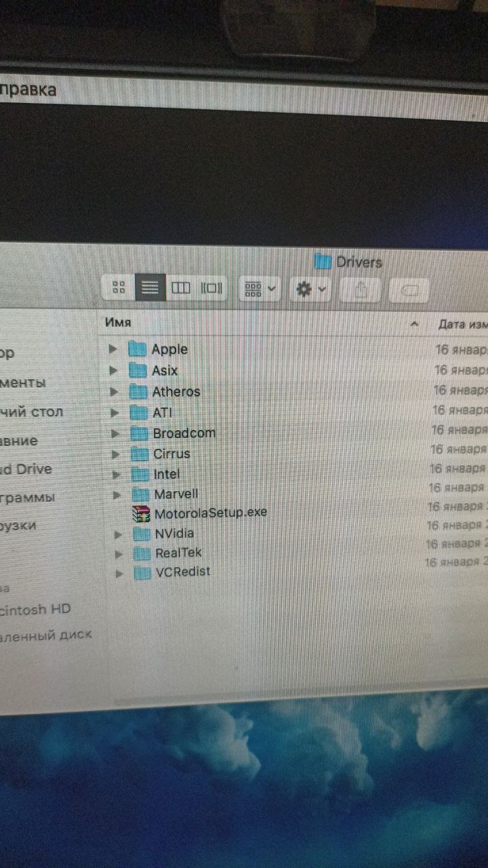The image size is (488, 868).
Task: Expand the Broadcom folder disclosure triangle
Action: coord(116,433)
